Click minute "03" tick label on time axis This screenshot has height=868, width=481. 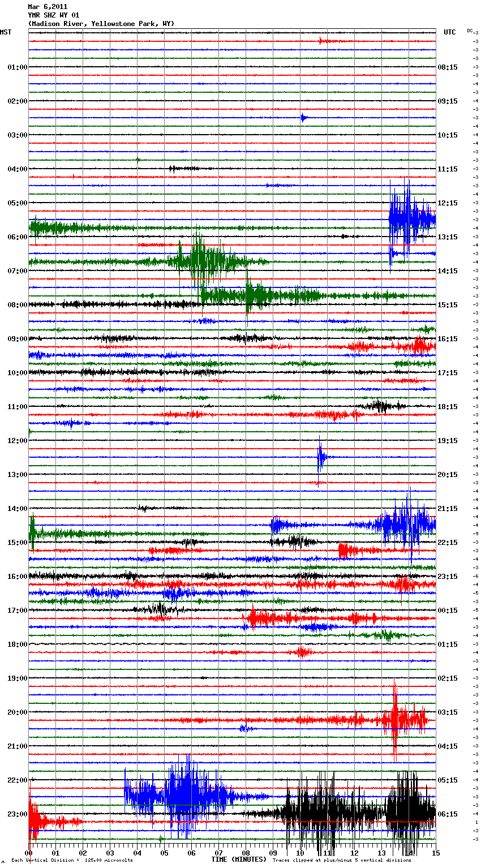click(110, 853)
